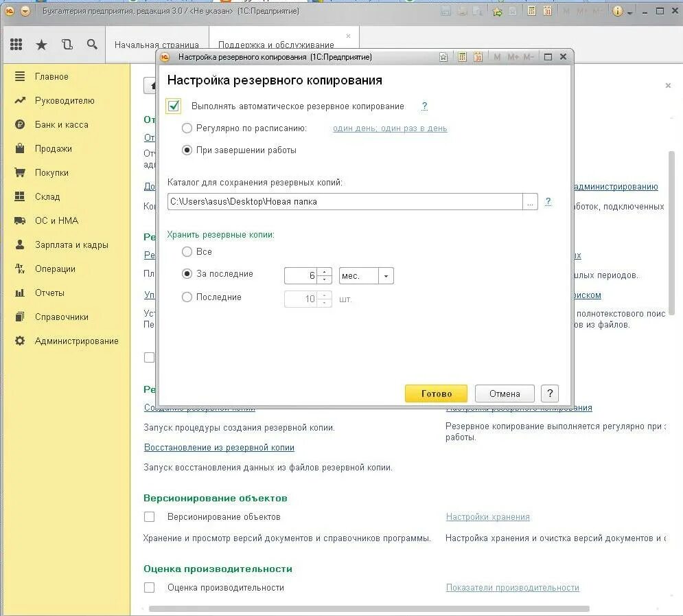Select Регулярно по расписанию radio button

(187, 128)
